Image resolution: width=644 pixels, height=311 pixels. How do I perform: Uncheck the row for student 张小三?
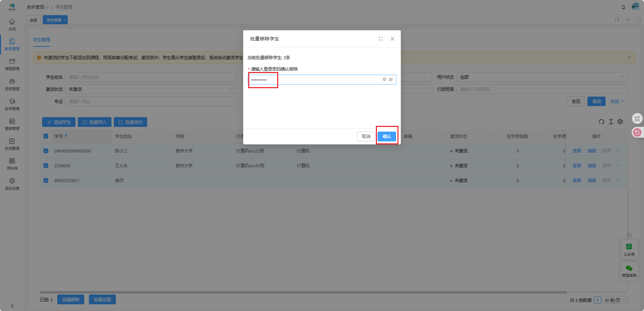click(46, 151)
